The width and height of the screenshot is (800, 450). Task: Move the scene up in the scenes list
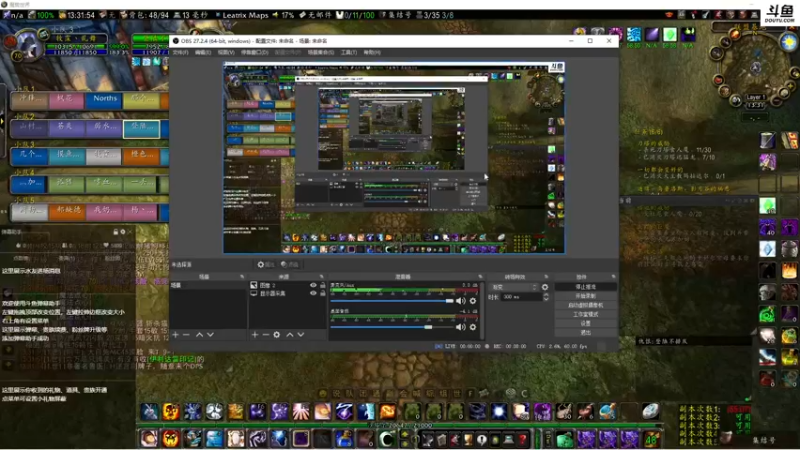(x=199, y=335)
